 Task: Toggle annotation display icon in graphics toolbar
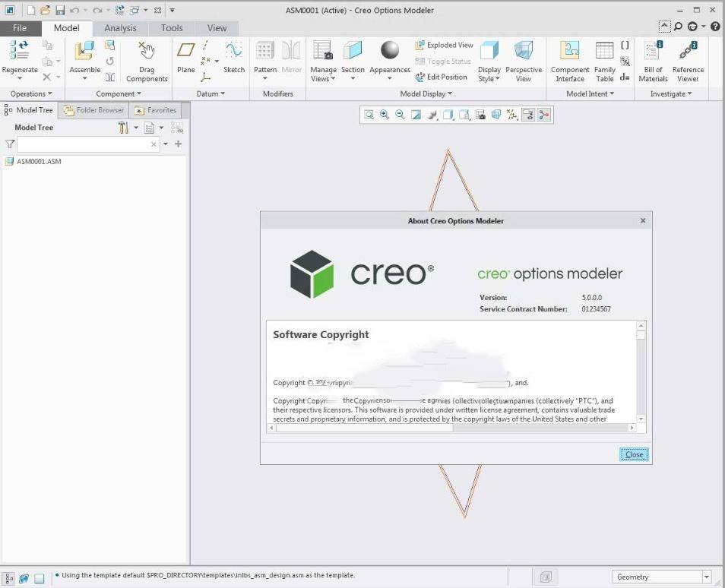pyautogui.click(x=528, y=115)
